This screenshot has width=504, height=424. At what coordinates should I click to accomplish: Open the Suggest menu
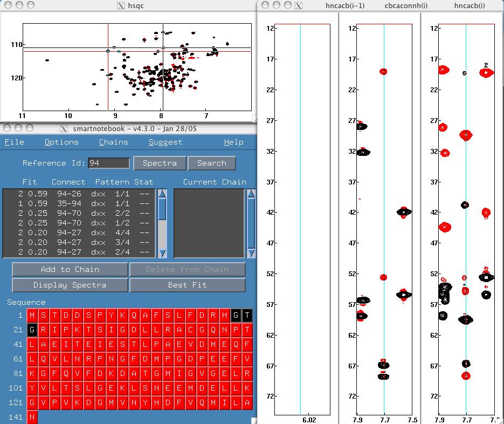(165, 142)
